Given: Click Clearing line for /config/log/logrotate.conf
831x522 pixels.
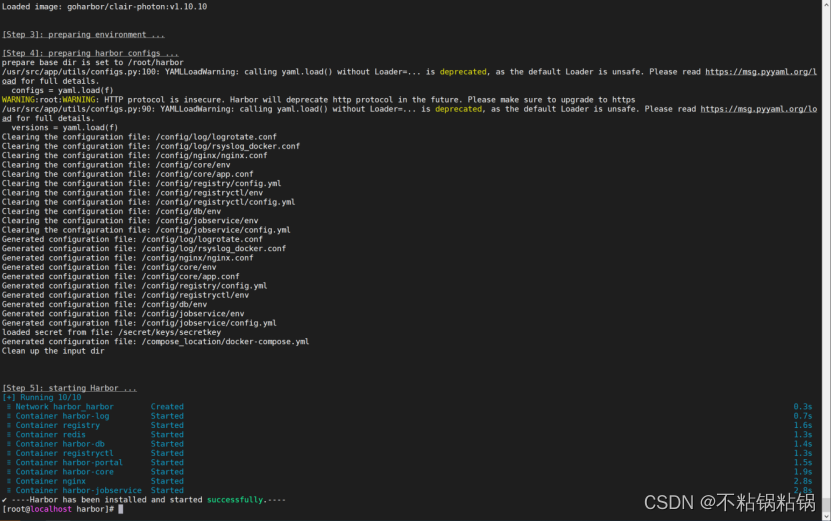Looking at the screenshot, I should (x=139, y=137).
